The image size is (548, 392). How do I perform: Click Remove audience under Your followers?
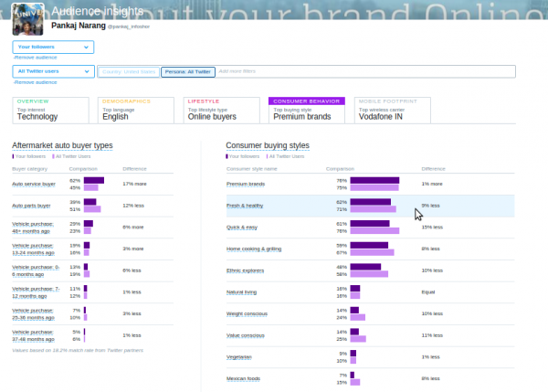pyautogui.click(x=35, y=58)
